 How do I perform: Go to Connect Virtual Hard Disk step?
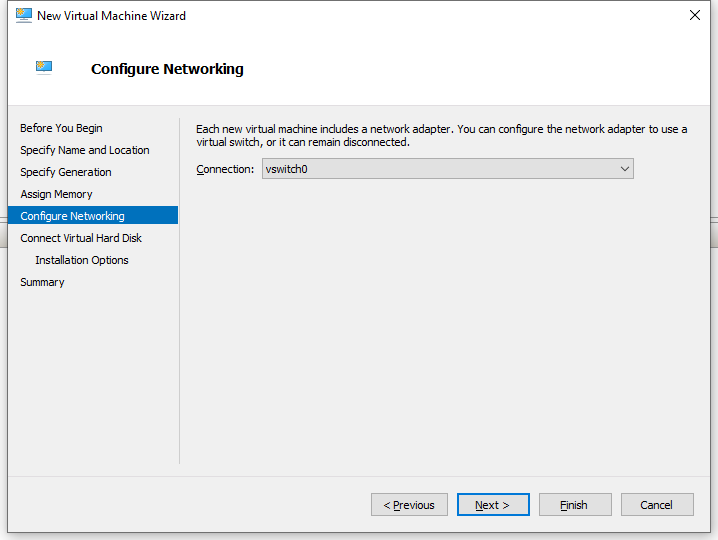[x=81, y=238]
